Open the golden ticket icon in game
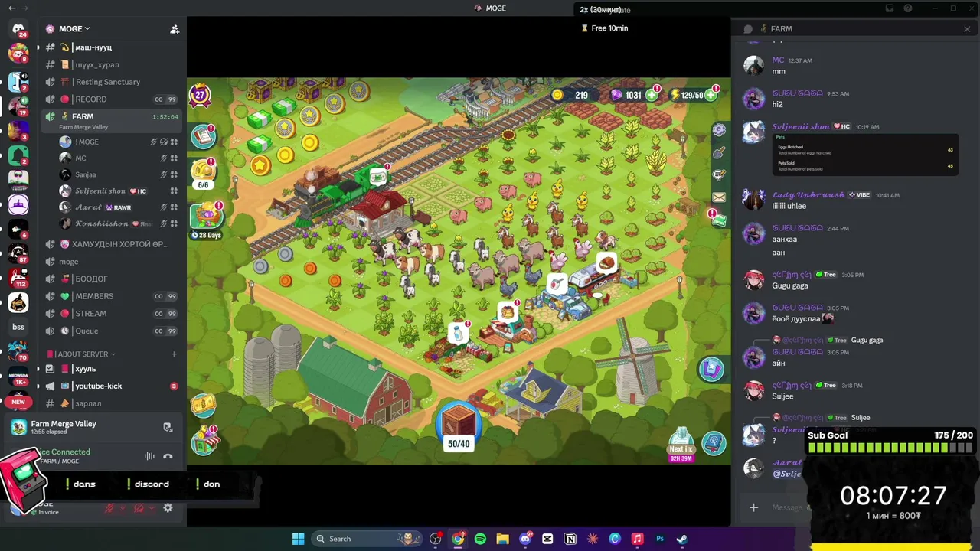Viewport: 980px width, 551px height. tap(203, 404)
